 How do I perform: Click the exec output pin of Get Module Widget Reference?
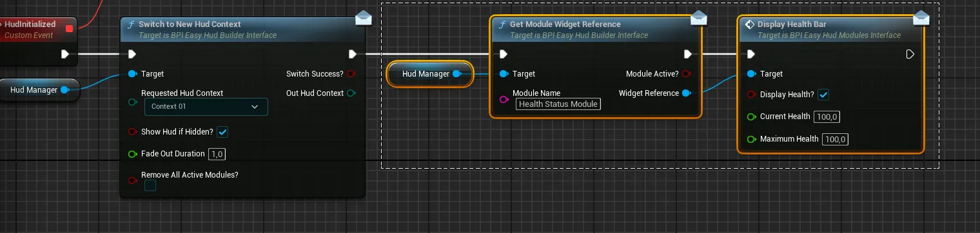point(688,54)
